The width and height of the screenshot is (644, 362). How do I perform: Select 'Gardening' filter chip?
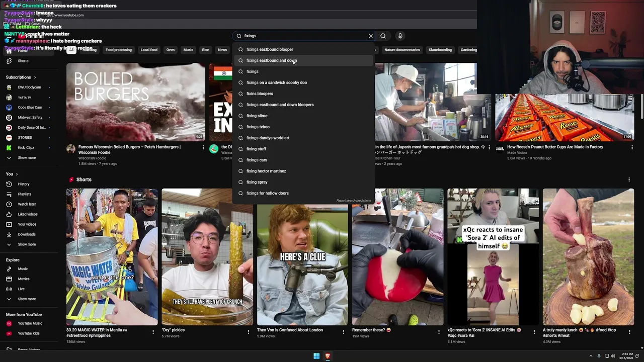468,50
